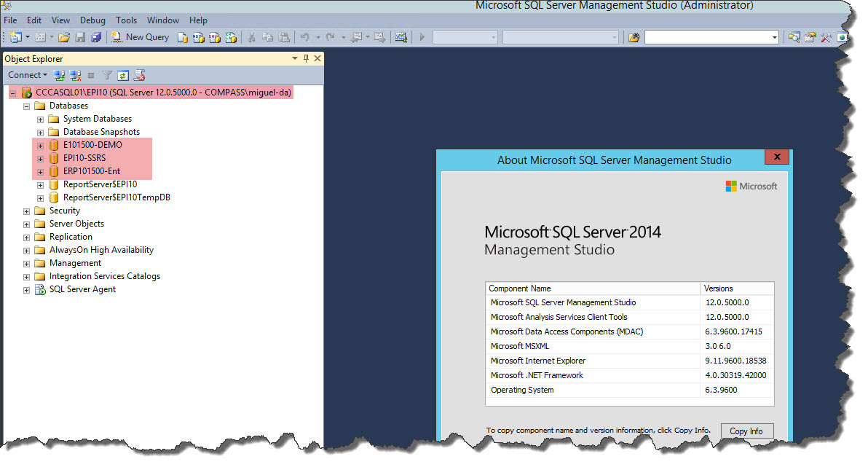The height and width of the screenshot is (467, 868).
Task: Toggle auto-hide pin on Object Explorer
Action: pyautogui.click(x=306, y=58)
